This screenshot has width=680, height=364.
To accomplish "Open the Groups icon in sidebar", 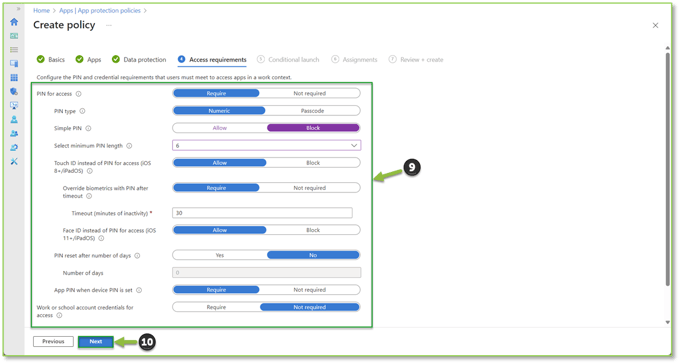I will [x=14, y=134].
